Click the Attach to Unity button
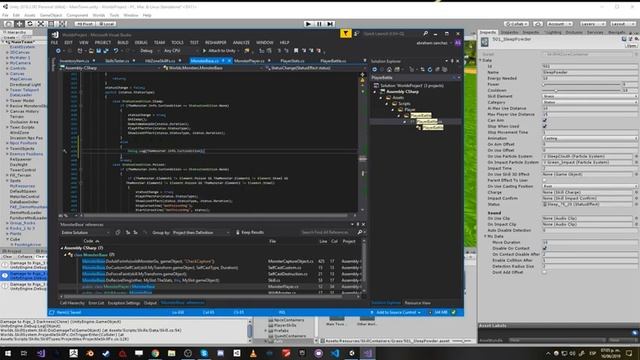This screenshot has width=640, height=360. [x=219, y=51]
